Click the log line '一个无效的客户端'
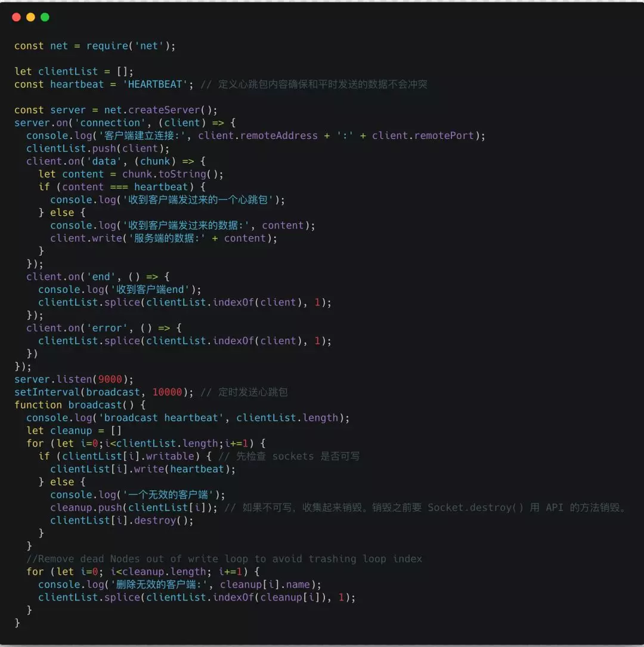This screenshot has height=647, width=644. point(138,495)
